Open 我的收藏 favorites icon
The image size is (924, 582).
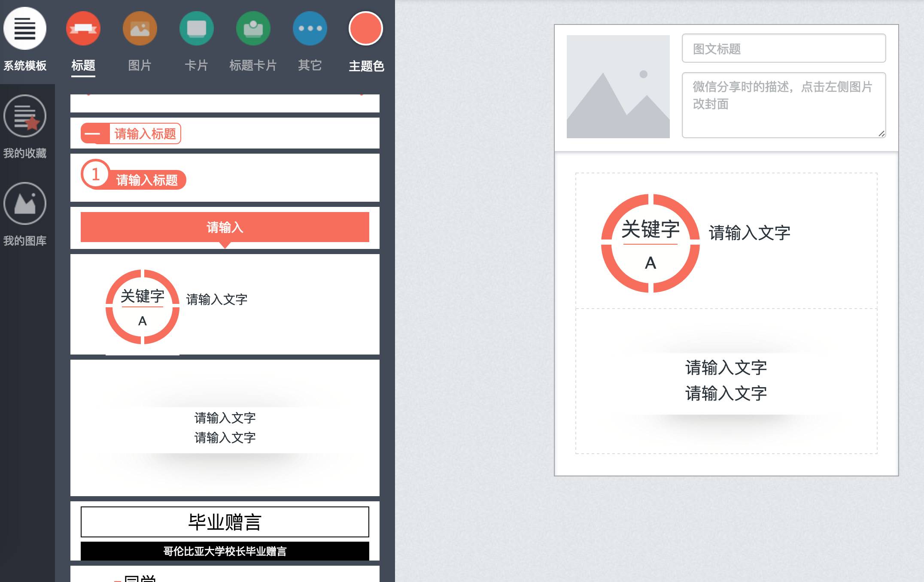25,116
